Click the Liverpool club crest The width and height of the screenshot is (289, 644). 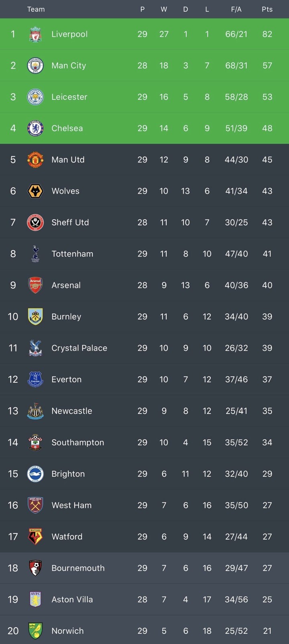[x=35, y=34]
